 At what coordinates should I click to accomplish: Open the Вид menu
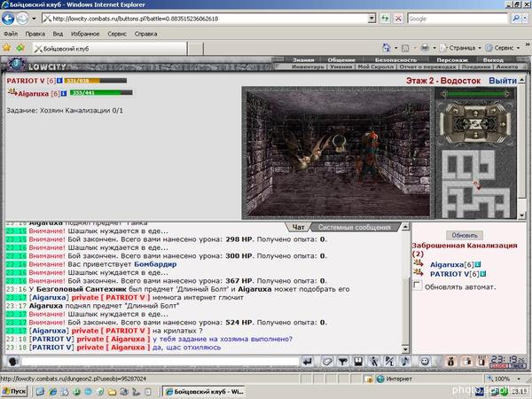click(x=58, y=34)
